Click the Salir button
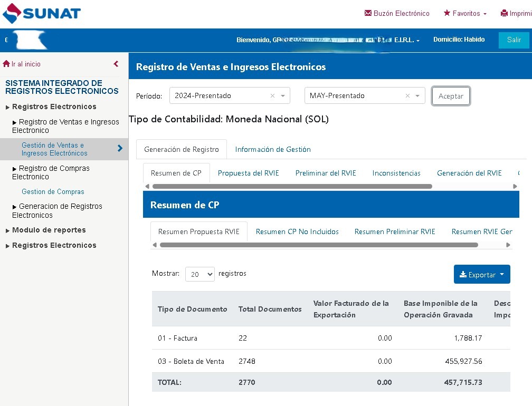The height and width of the screenshot is (406, 532). (514, 40)
